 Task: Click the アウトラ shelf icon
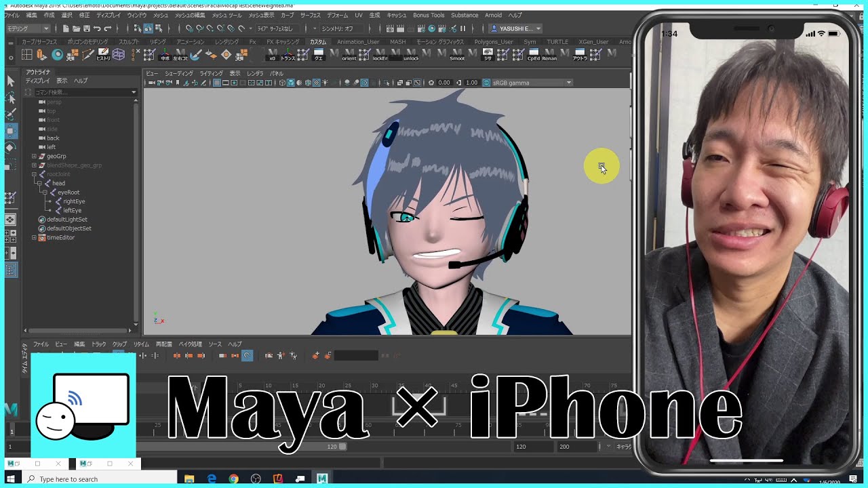click(580, 54)
